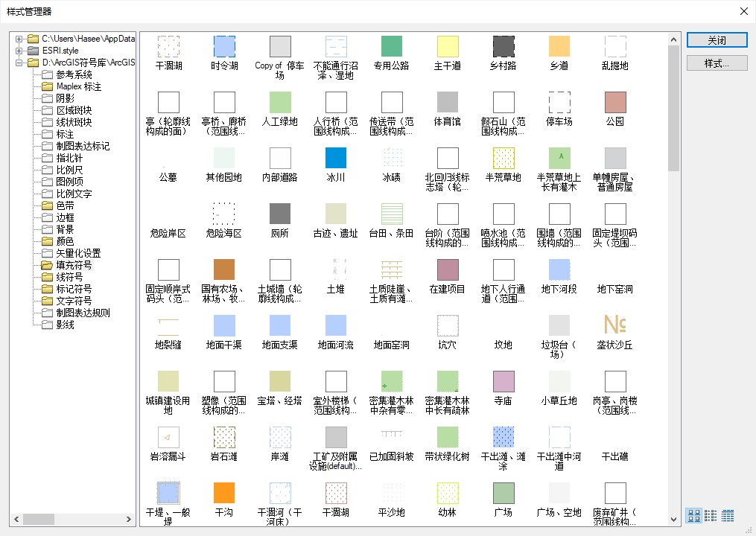Switch to large icons view
The width and height of the screenshot is (756, 536).
(x=694, y=515)
